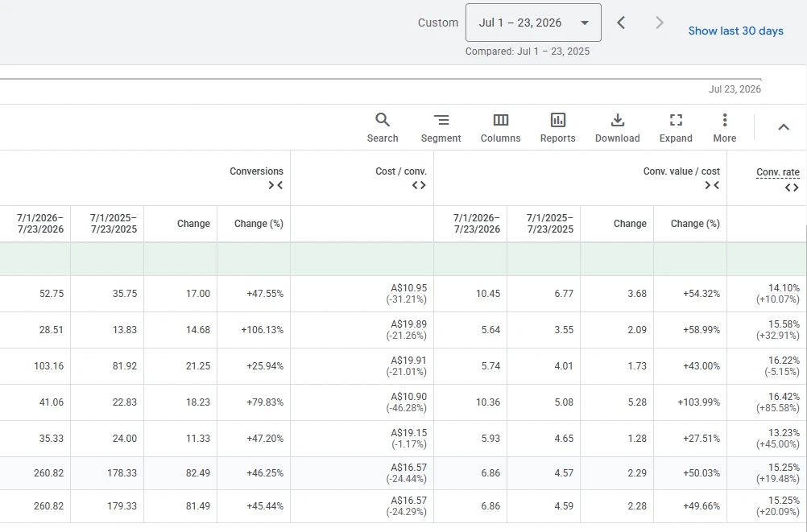The height and width of the screenshot is (532, 807).
Task: Select the total change percent +45.44%
Action: 265,506
